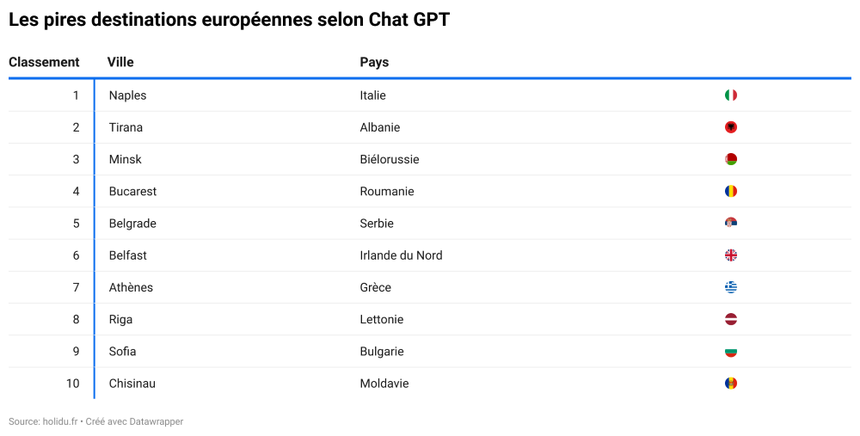Open the holidu.fr source link
The image size is (860, 436).
(60, 422)
